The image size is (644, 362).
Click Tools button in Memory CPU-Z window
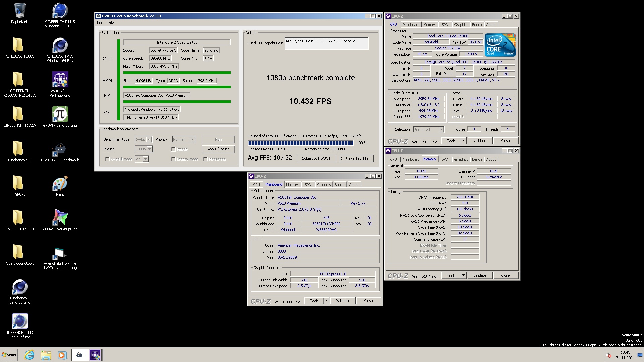click(451, 275)
